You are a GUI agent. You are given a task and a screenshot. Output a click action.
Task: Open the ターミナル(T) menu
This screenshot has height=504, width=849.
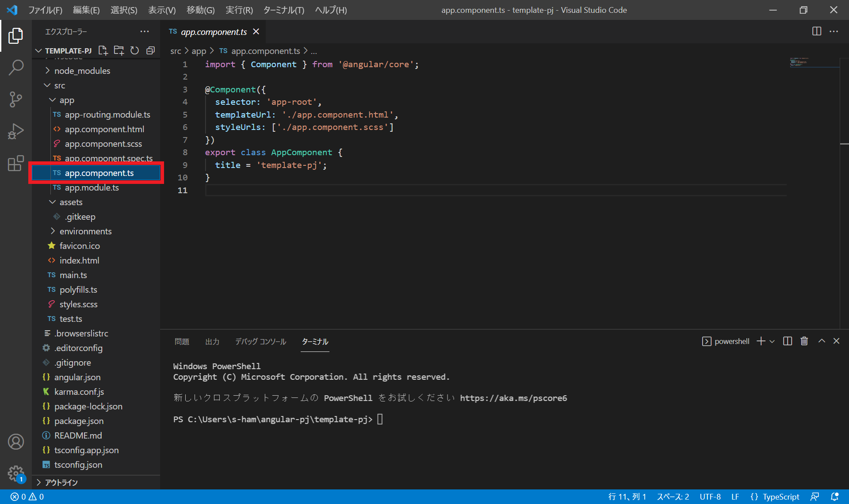pyautogui.click(x=283, y=10)
